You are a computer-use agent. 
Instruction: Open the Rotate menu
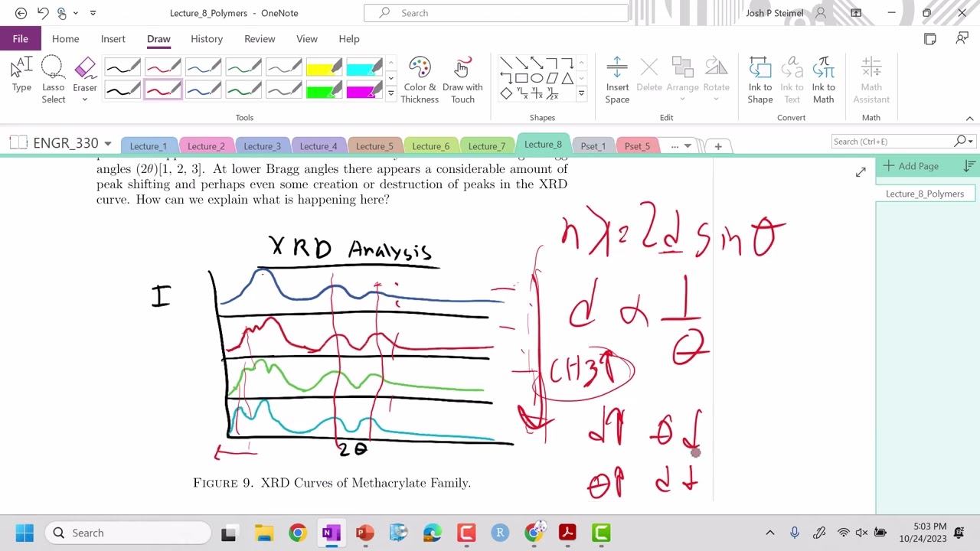[x=717, y=80]
